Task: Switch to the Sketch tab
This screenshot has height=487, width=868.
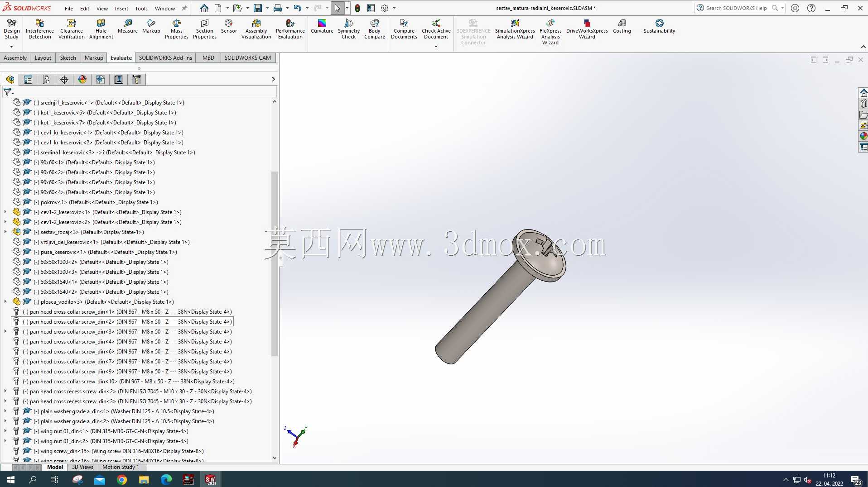Action: [x=68, y=57]
